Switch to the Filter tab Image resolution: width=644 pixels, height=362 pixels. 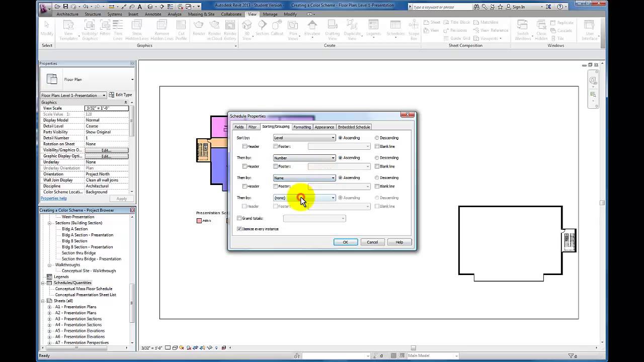pos(253,127)
